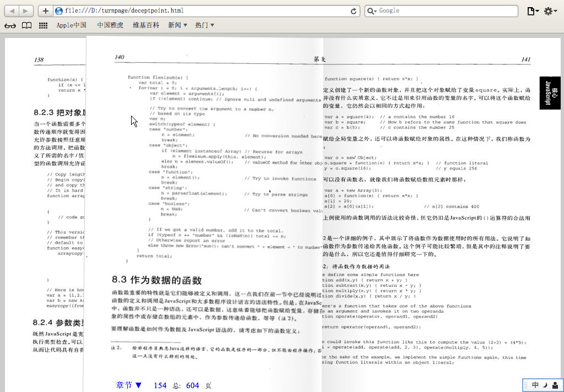The height and width of the screenshot is (392, 564).
Task: Add bookmark with the plus button
Action: [46, 11]
